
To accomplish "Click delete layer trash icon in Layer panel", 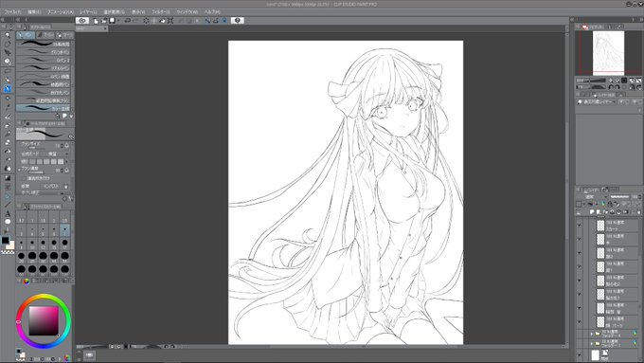I will (638, 211).
